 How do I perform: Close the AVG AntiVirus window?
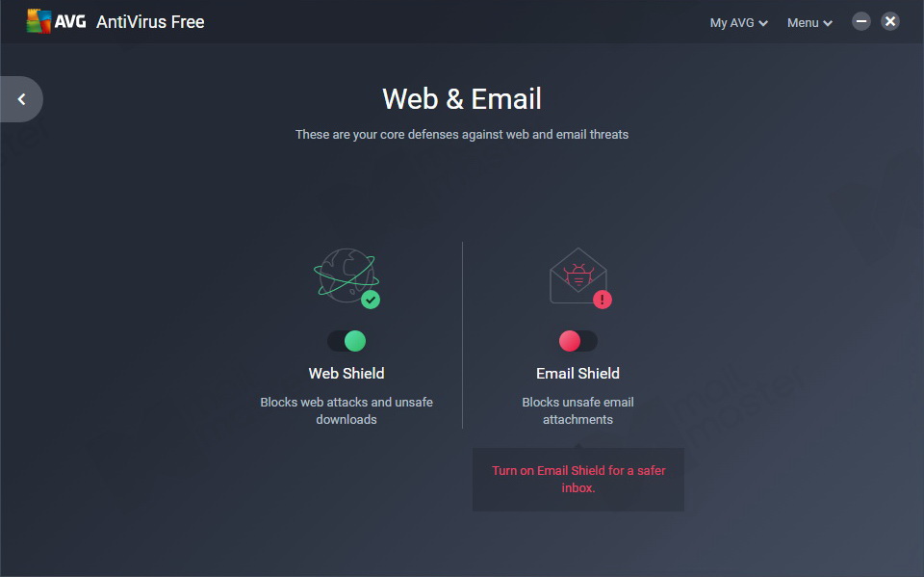pos(890,22)
